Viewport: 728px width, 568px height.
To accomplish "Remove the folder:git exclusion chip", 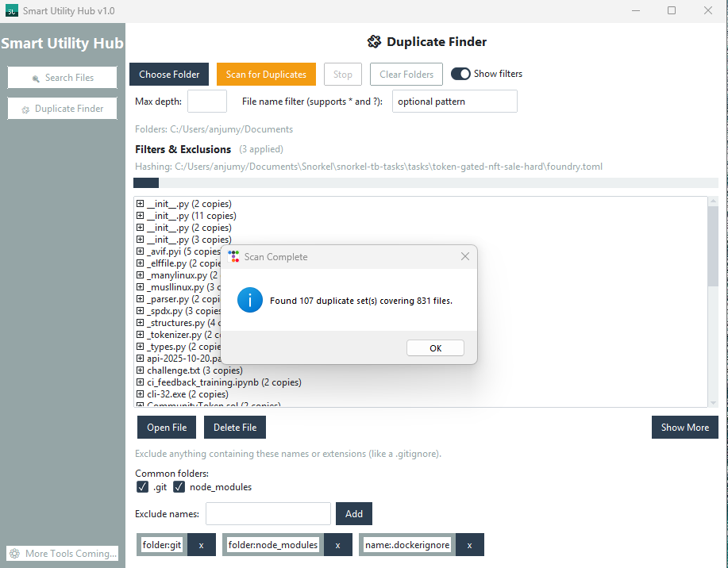I will [201, 544].
